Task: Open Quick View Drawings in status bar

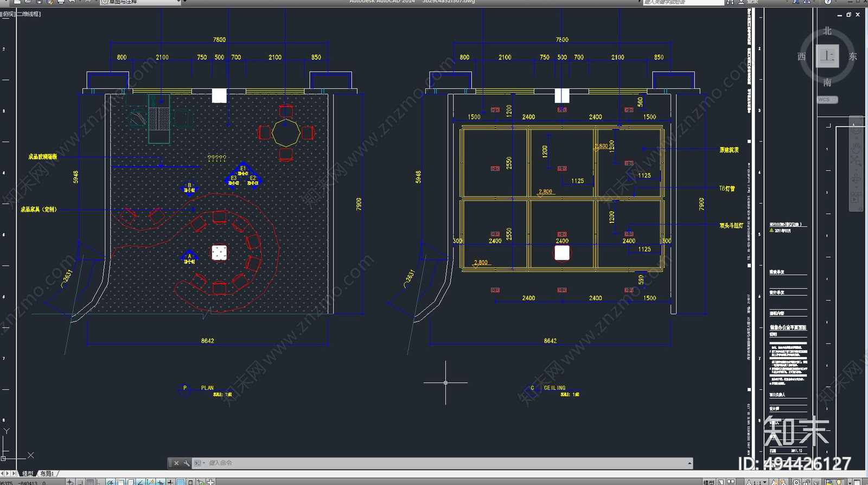Action: (731, 482)
